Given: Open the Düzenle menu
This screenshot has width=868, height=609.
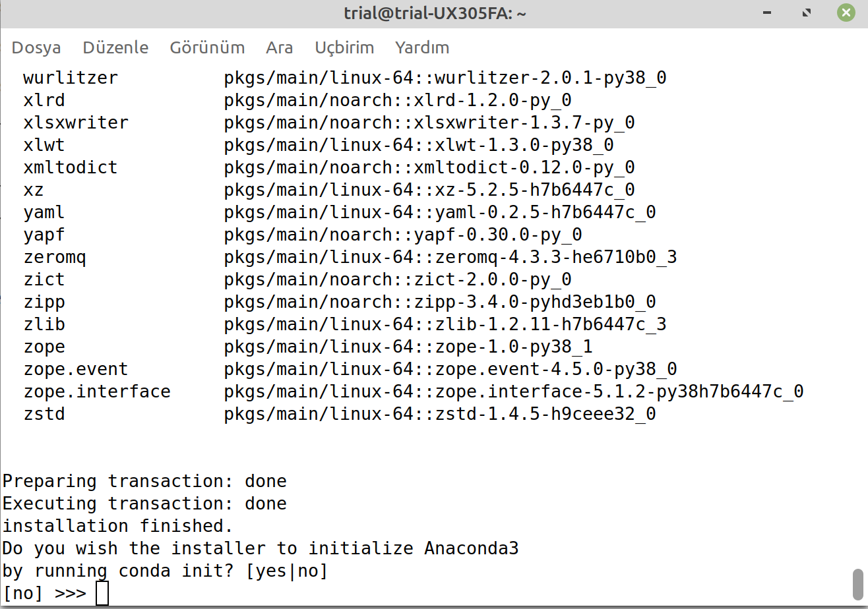Looking at the screenshot, I should [x=115, y=47].
